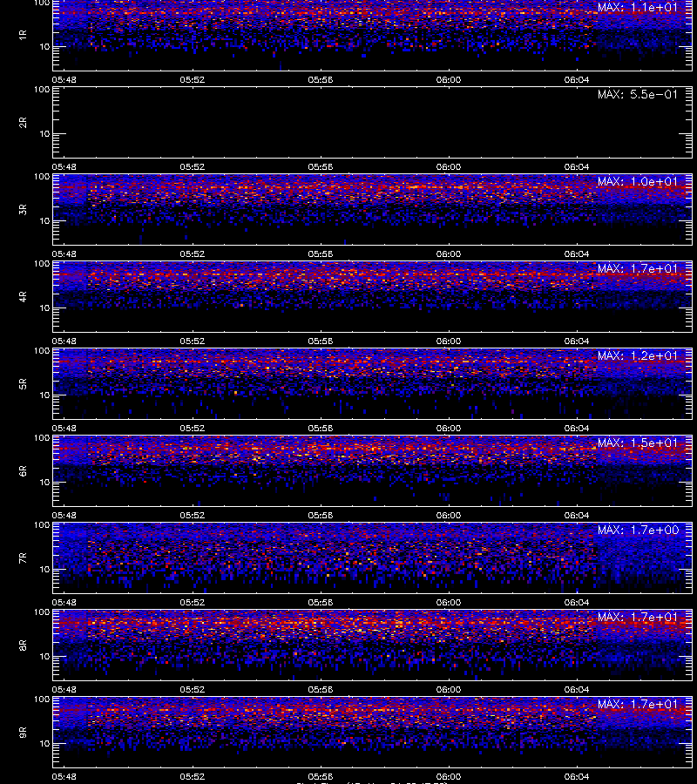The height and width of the screenshot is (784, 697).
Task: Click inside the 7R spectrogram plot area
Action: (x=373, y=558)
